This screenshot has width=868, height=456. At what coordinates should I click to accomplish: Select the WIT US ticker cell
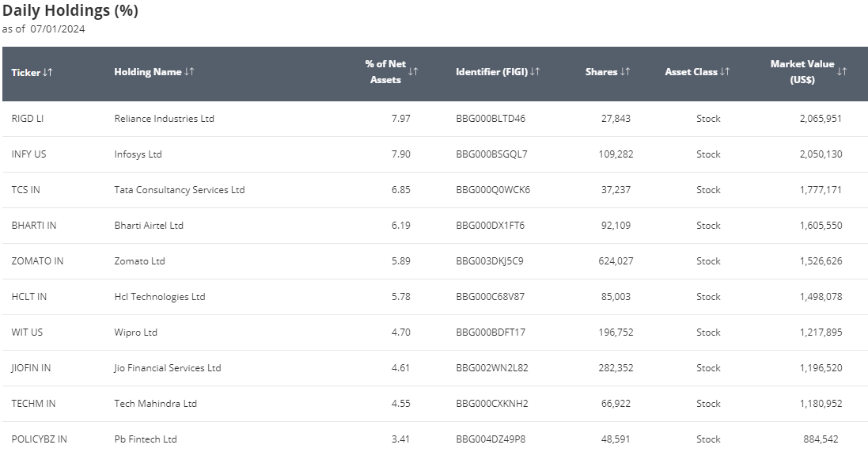coord(27,332)
